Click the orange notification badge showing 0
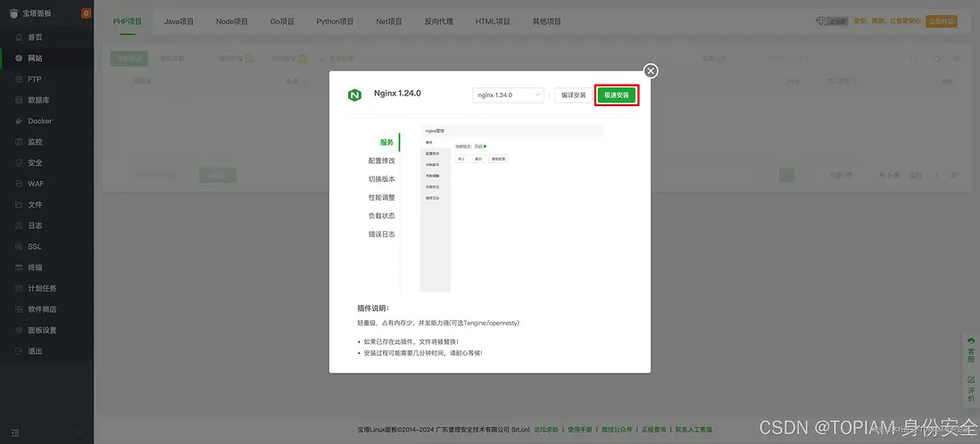Viewport: 980px width, 444px height. point(86,13)
